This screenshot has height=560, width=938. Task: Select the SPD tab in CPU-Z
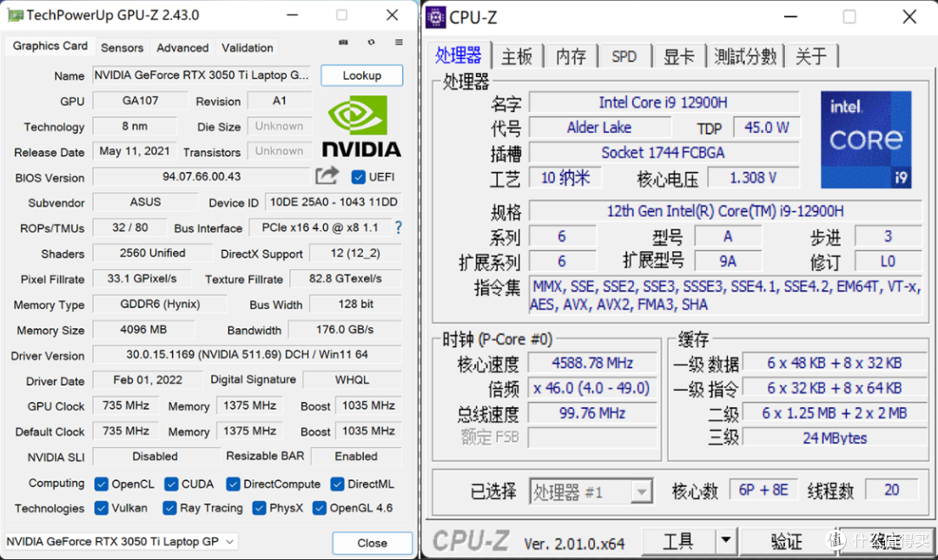[x=624, y=56]
